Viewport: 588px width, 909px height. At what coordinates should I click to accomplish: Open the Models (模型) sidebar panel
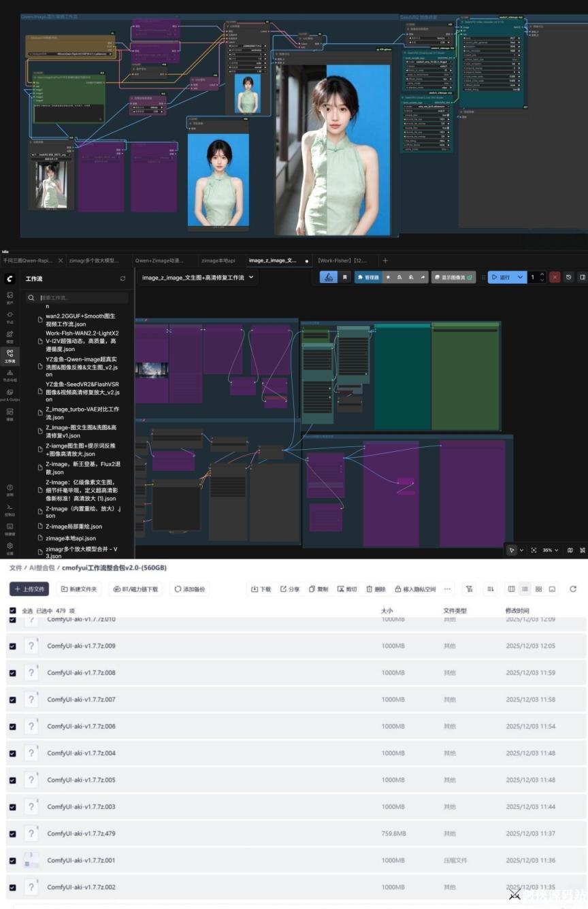pos(10,336)
